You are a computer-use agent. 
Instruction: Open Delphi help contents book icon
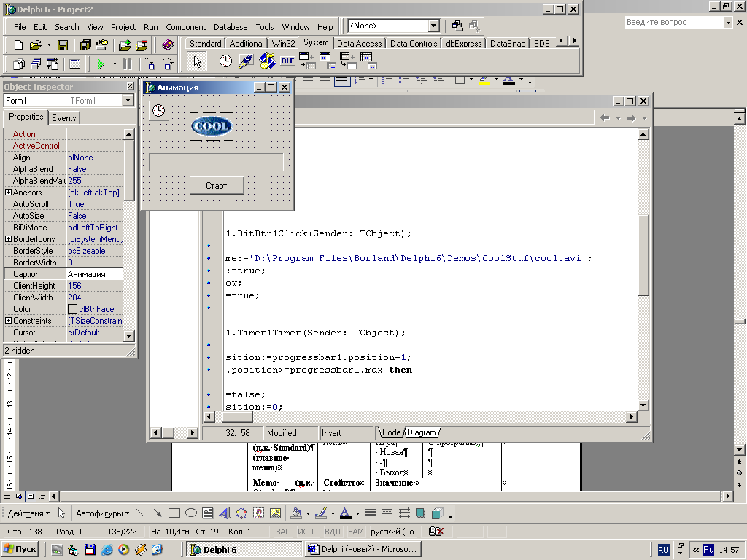click(x=168, y=45)
